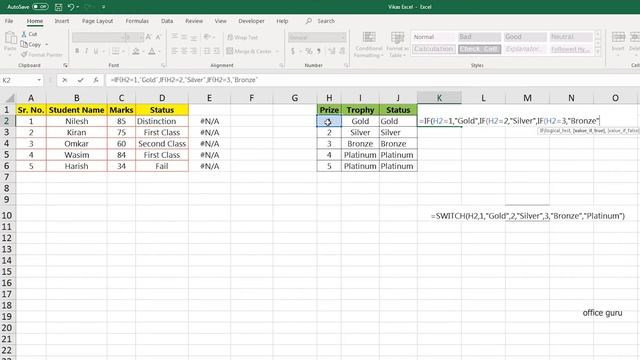Click the Insert cells icon
The width and height of the screenshot is (640, 360).
[x=618, y=38]
